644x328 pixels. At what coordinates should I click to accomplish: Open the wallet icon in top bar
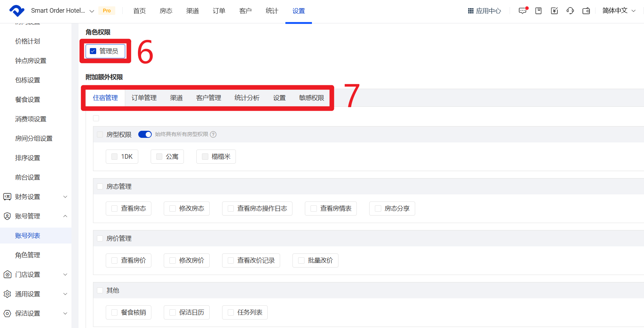[x=586, y=11]
